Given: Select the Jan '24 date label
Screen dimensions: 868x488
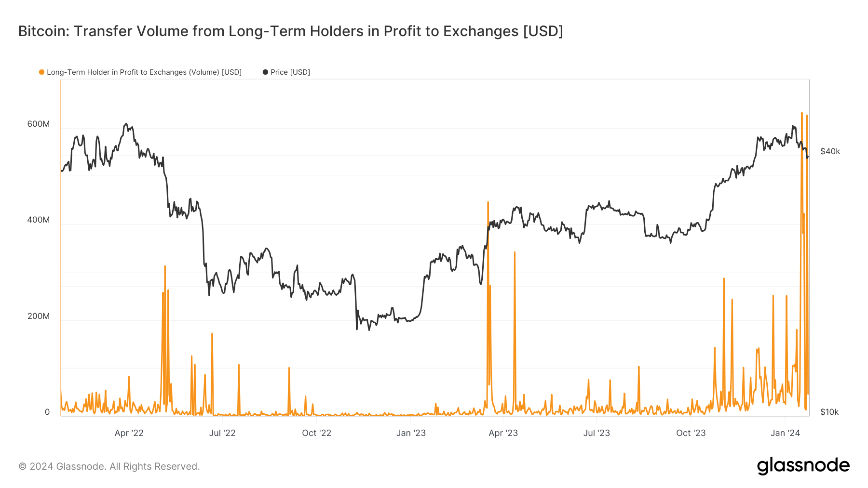Looking at the screenshot, I should (785, 433).
